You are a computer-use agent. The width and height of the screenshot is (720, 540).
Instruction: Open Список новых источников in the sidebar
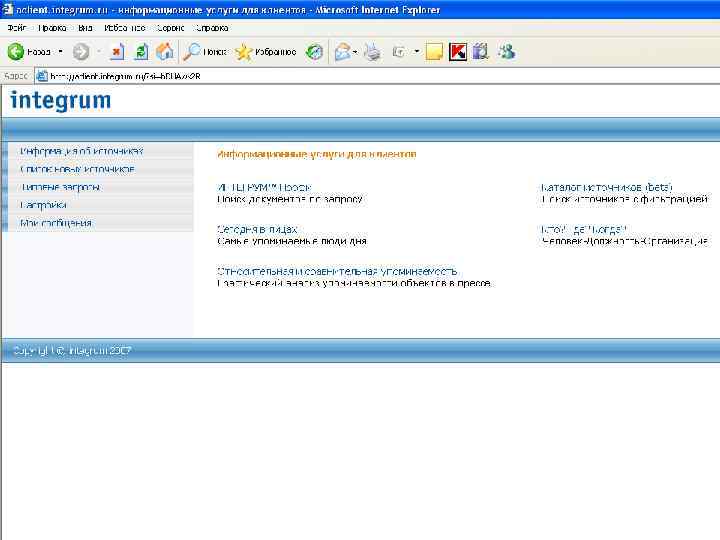[77, 169]
